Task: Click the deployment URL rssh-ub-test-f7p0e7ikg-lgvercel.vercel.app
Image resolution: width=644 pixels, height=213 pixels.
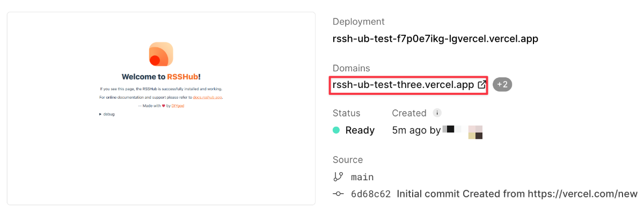Action: pyautogui.click(x=435, y=39)
